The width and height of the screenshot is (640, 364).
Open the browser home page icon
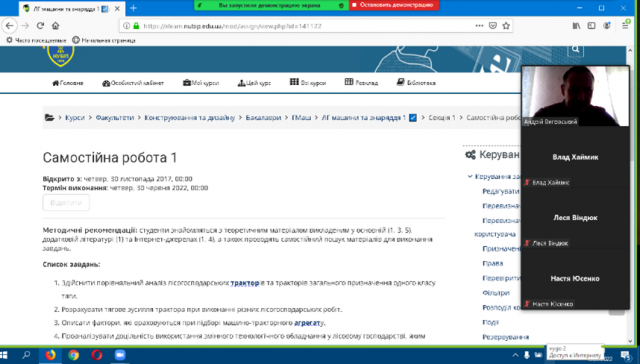click(x=56, y=26)
